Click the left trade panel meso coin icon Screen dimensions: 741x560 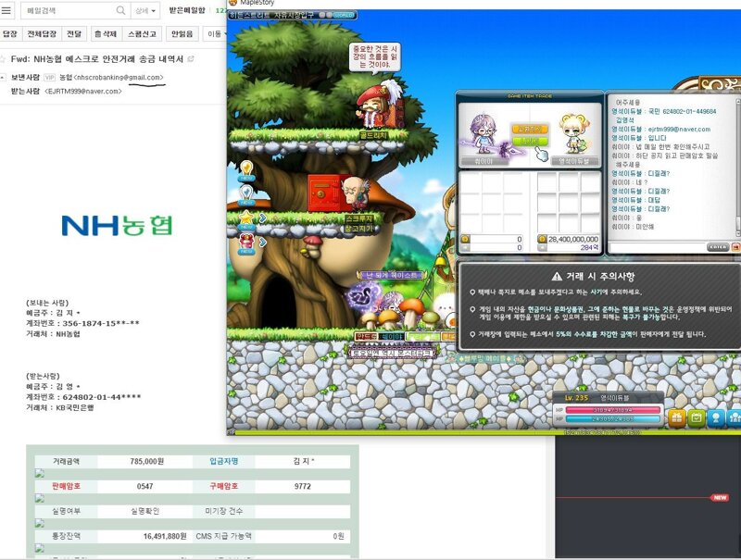pyautogui.click(x=465, y=240)
